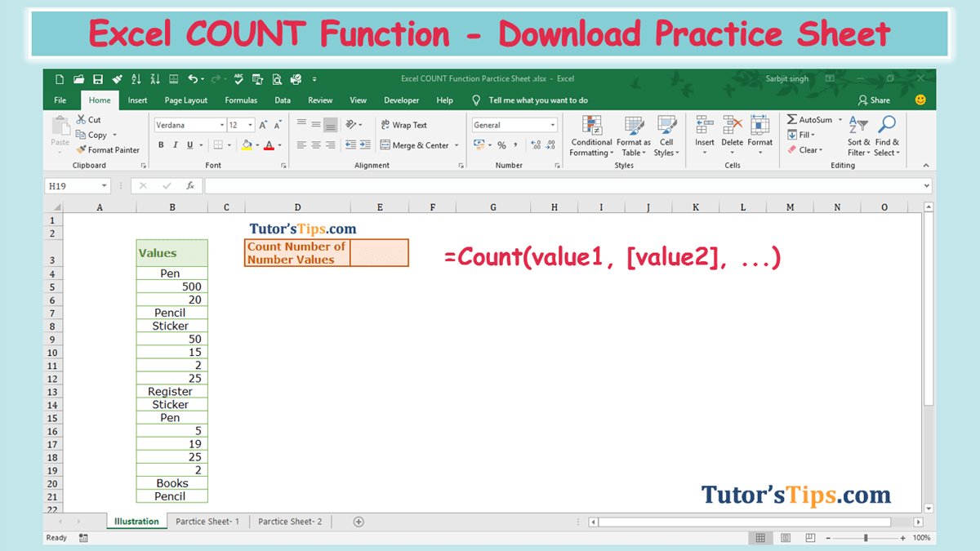Screen dimensions: 980x551
Task: Toggle Merge & Center
Action: 415,145
